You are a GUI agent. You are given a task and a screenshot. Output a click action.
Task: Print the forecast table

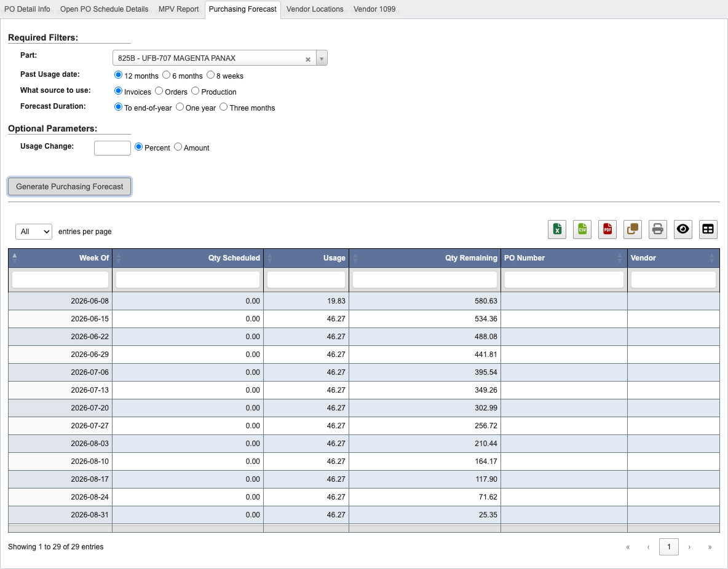[x=657, y=229]
